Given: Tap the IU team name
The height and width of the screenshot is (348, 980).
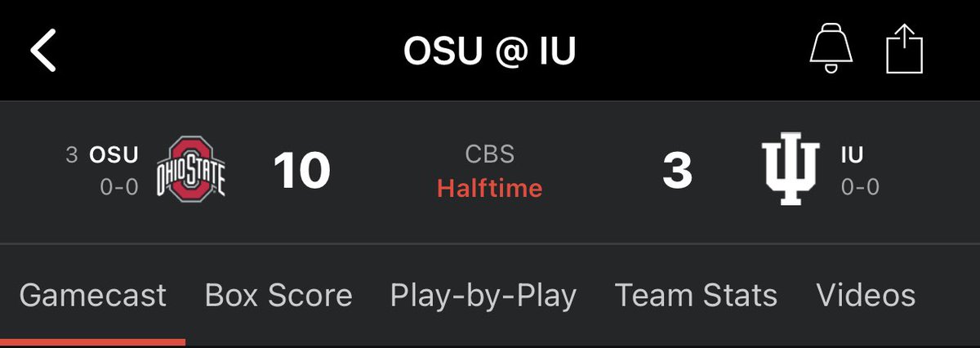Looking at the screenshot, I should coord(852,154).
